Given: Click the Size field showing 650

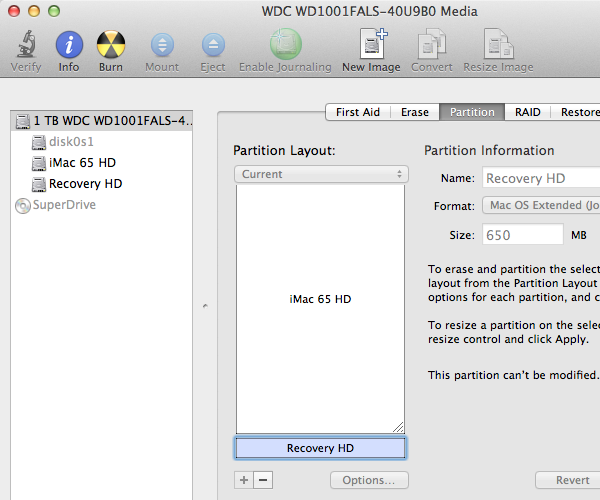Looking at the screenshot, I should pos(523,235).
